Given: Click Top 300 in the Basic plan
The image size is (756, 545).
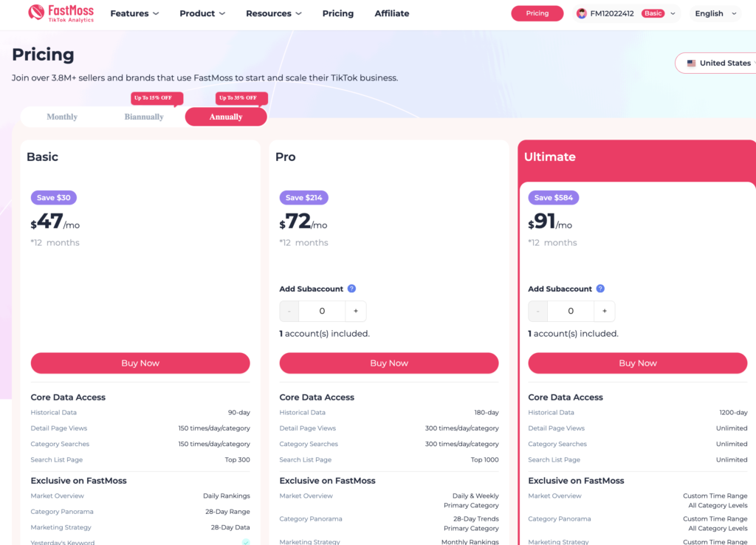Looking at the screenshot, I should pyautogui.click(x=237, y=459).
